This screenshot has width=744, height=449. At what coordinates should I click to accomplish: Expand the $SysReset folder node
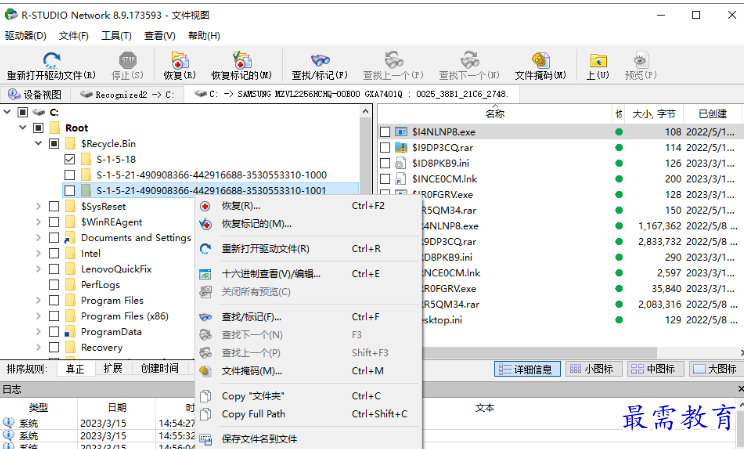coord(38,206)
